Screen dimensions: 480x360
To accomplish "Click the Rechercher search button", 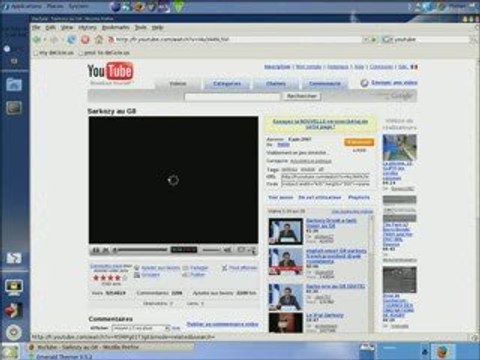I will coord(302,96).
